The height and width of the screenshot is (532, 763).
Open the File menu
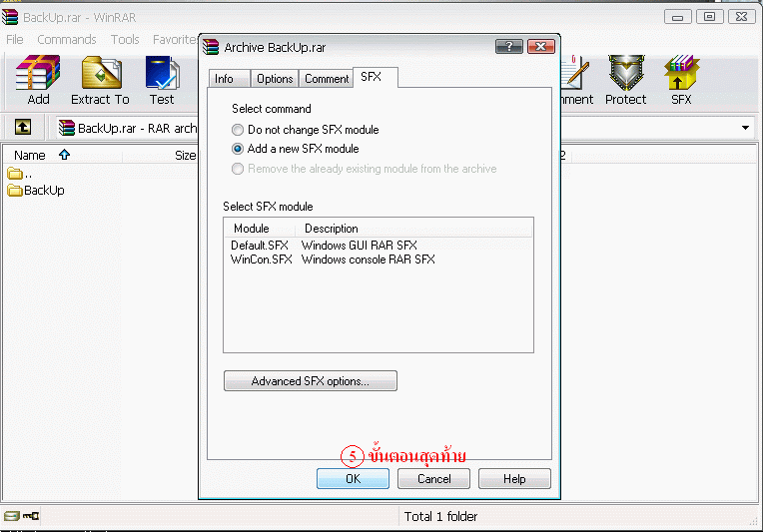click(x=15, y=39)
